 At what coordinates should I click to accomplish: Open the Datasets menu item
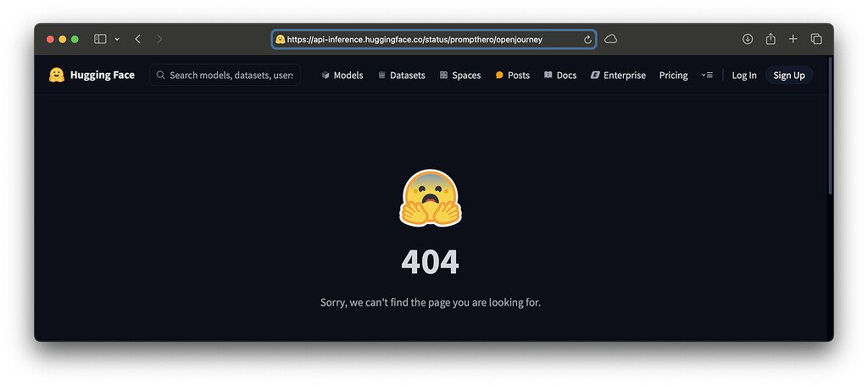[x=401, y=76]
